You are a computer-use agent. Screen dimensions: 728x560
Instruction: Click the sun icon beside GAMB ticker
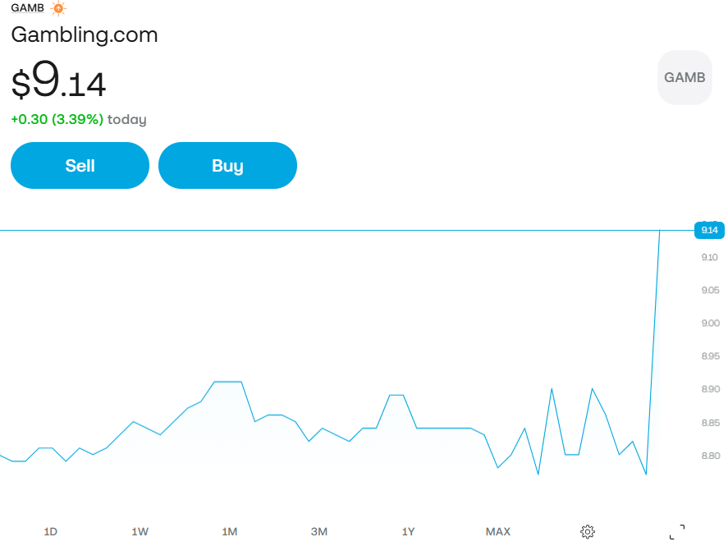57,8
